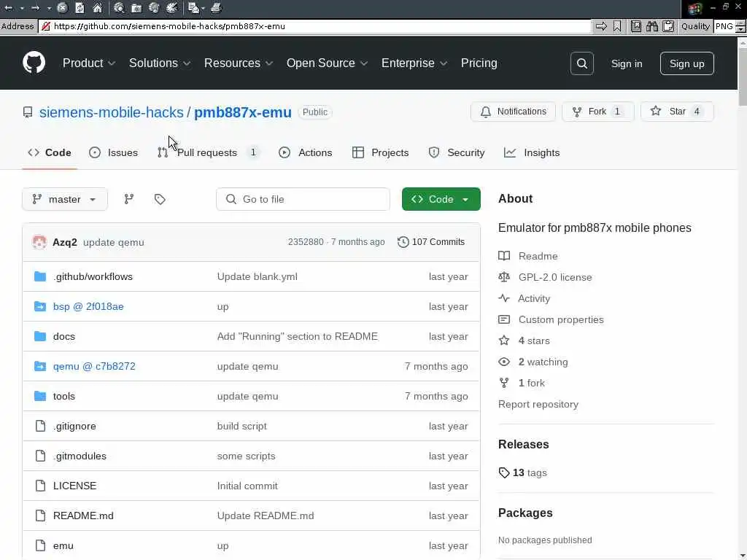Click the Fork button

point(598,112)
